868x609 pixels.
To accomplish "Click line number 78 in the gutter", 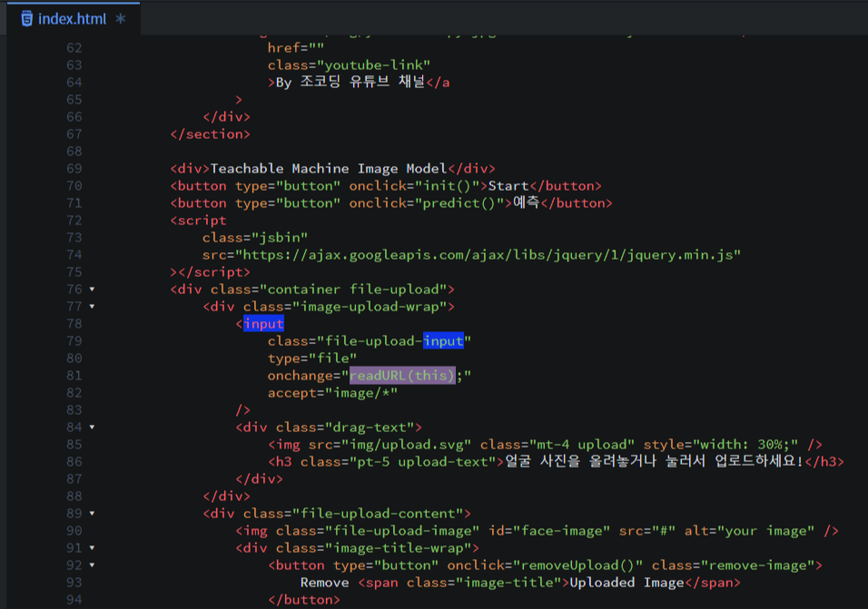I will pos(74,324).
